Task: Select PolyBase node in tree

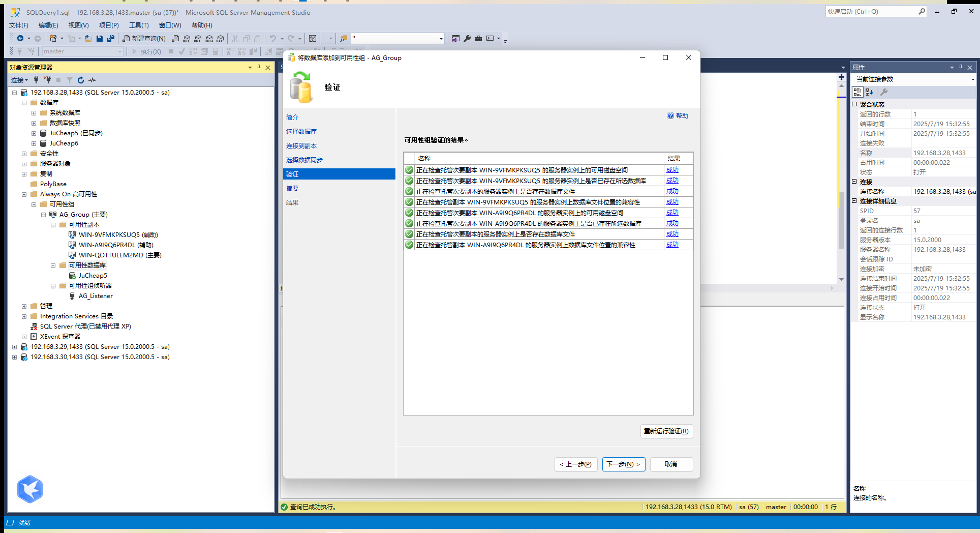Action: coord(53,184)
